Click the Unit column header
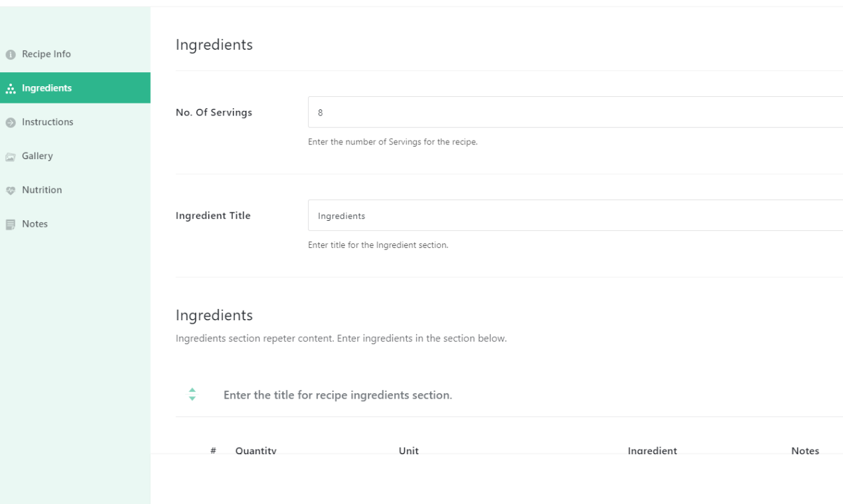The image size is (843, 504). (x=408, y=450)
